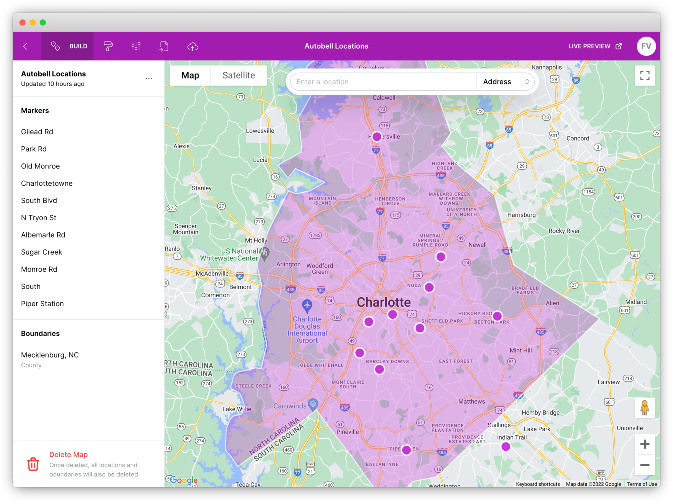
Task: Click the Carowinds map pin
Action: [313, 404]
